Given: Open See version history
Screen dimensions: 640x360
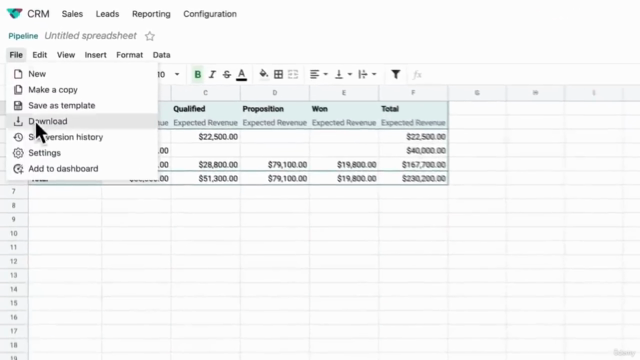Looking at the screenshot, I should coord(82,137).
